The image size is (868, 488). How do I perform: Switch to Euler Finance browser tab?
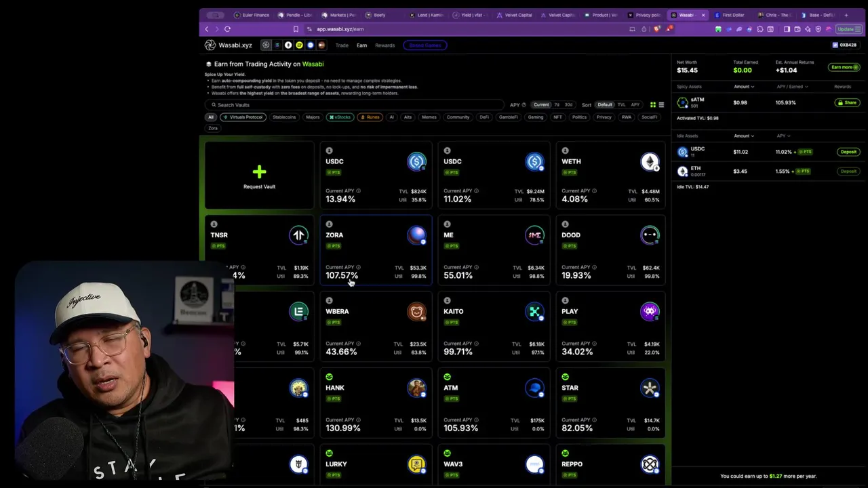pos(252,15)
